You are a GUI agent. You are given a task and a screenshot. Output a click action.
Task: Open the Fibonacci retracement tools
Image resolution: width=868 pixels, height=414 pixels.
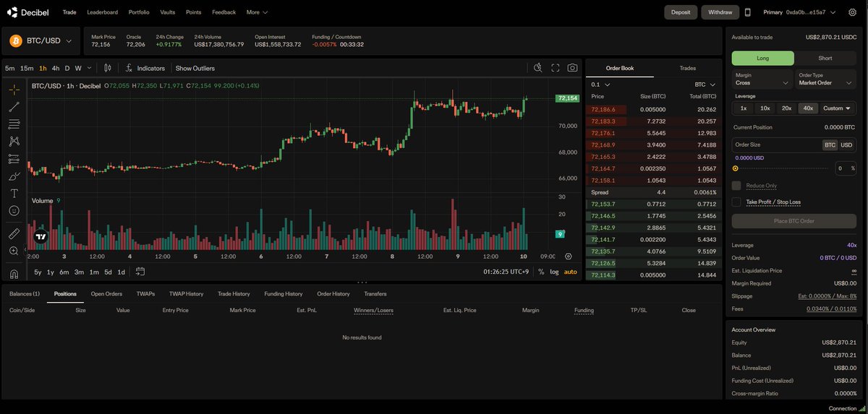(14, 124)
